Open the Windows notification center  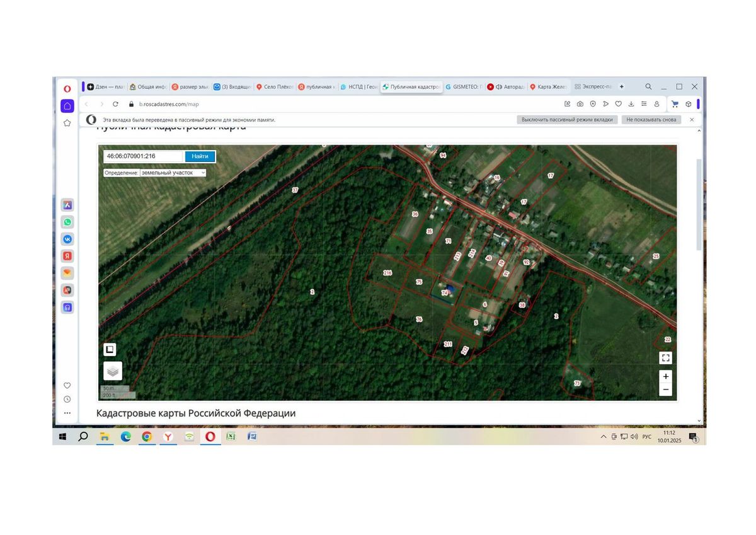tap(693, 437)
